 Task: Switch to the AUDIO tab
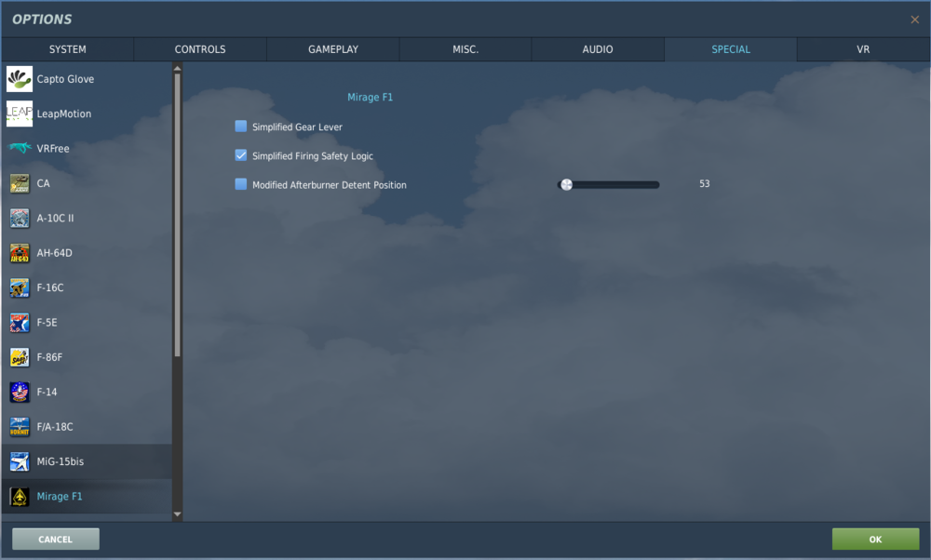pos(598,49)
